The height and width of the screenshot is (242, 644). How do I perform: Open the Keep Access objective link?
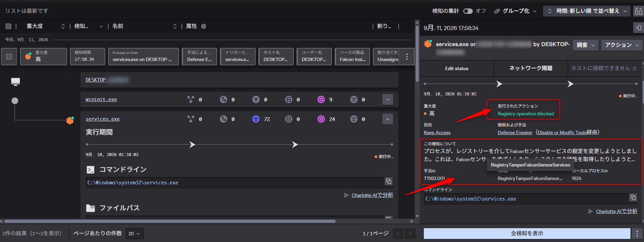point(437,132)
